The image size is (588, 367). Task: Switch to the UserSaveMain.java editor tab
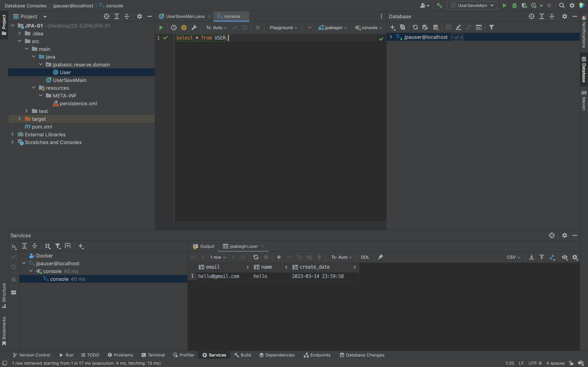[x=185, y=16]
